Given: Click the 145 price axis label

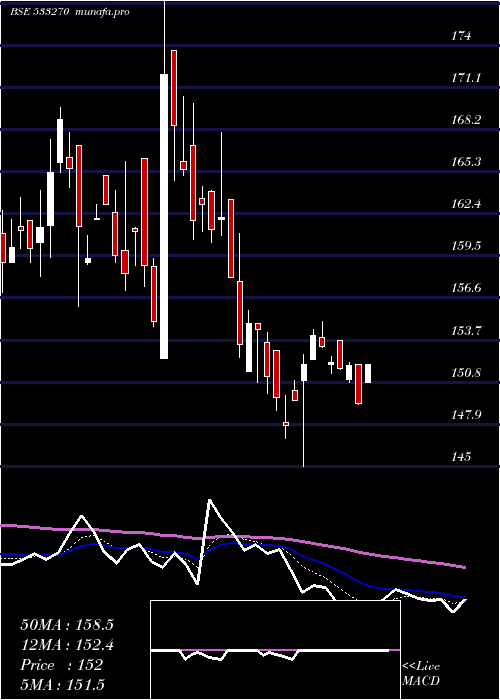Looking at the screenshot, I should click(x=461, y=457).
